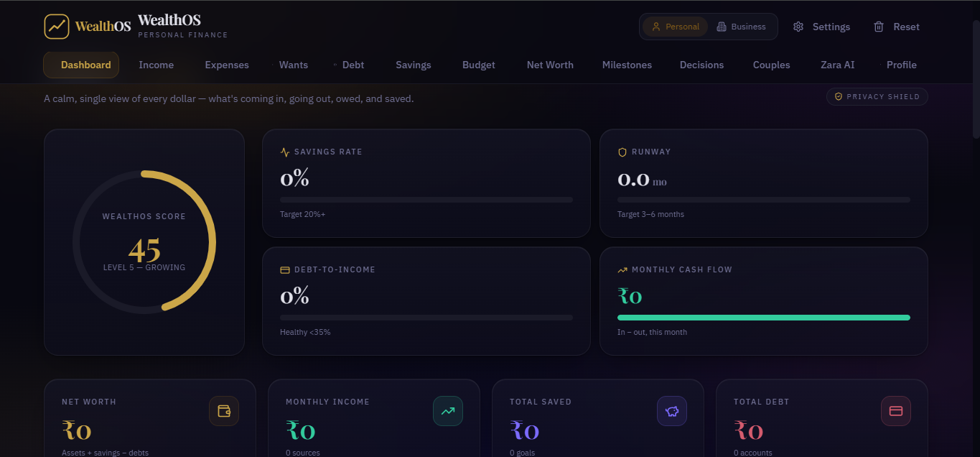Open the Monthly Income summary card
Viewport: 980px width, 457px height.
(374, 418)
